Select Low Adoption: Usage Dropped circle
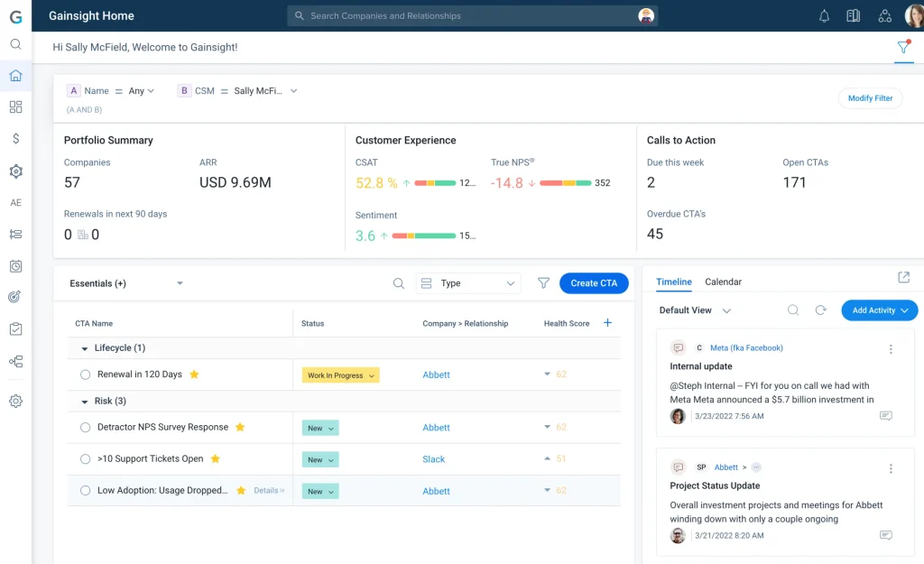This screenshot has width=924, height=564. pyautogui.click(x=86, y=490)
